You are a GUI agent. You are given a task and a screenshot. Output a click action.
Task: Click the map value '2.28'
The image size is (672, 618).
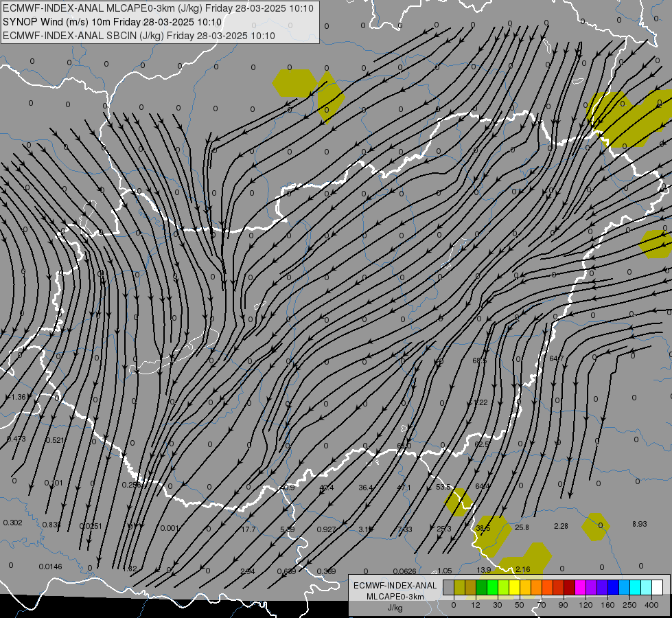point(561,526)
